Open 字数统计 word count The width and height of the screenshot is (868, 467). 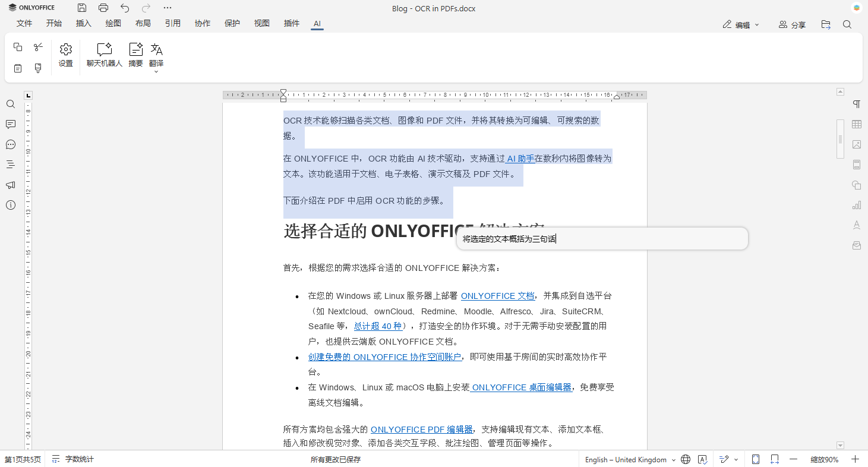[72, 459]
